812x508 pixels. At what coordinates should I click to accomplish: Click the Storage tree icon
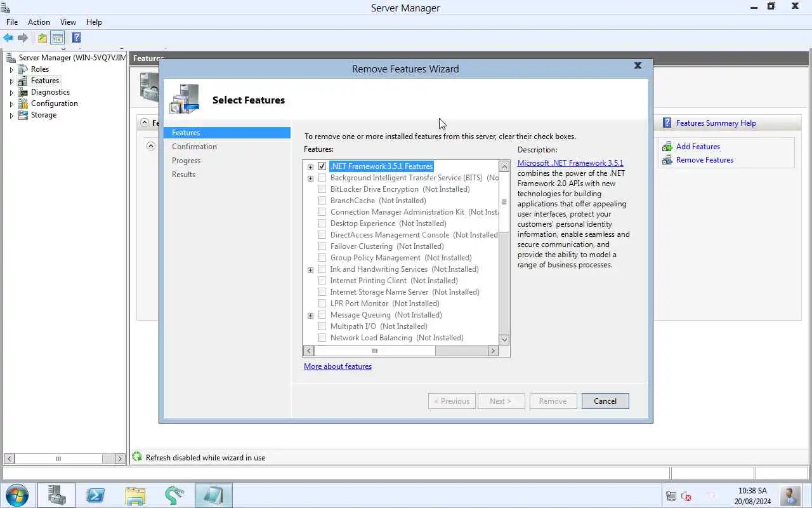[x=23, y=115]
